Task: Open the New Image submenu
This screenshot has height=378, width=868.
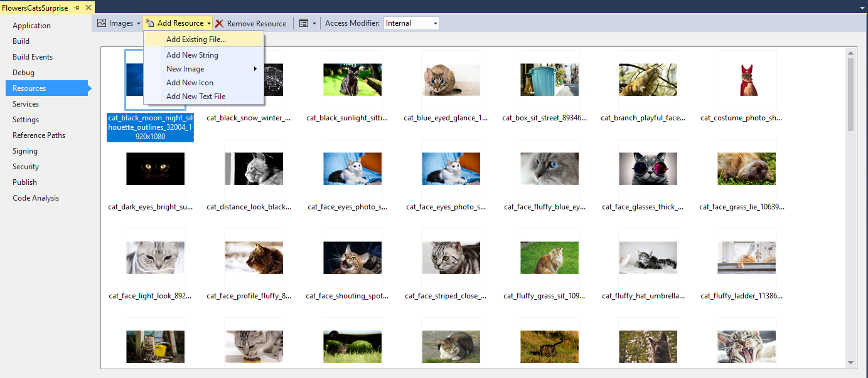Action: pos(204,69)
